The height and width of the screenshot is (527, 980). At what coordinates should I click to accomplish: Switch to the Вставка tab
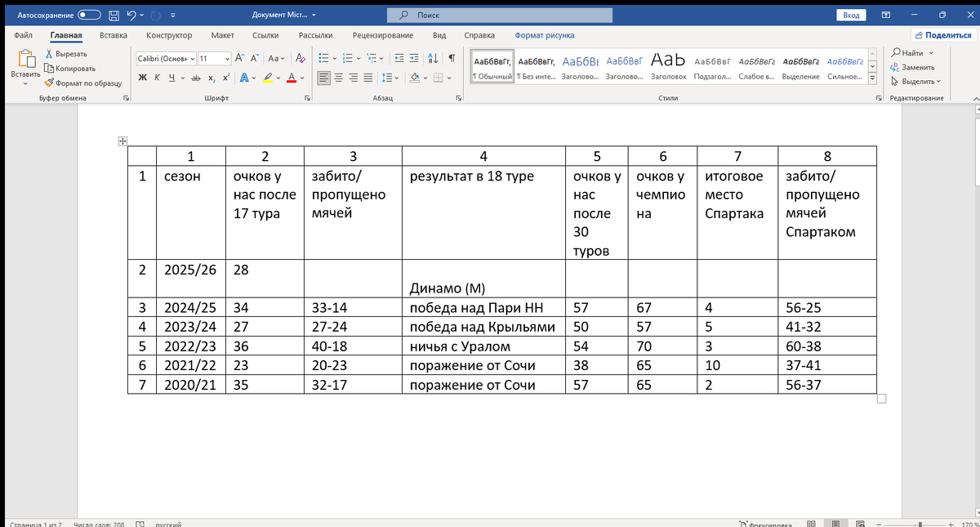pos(113,35)
